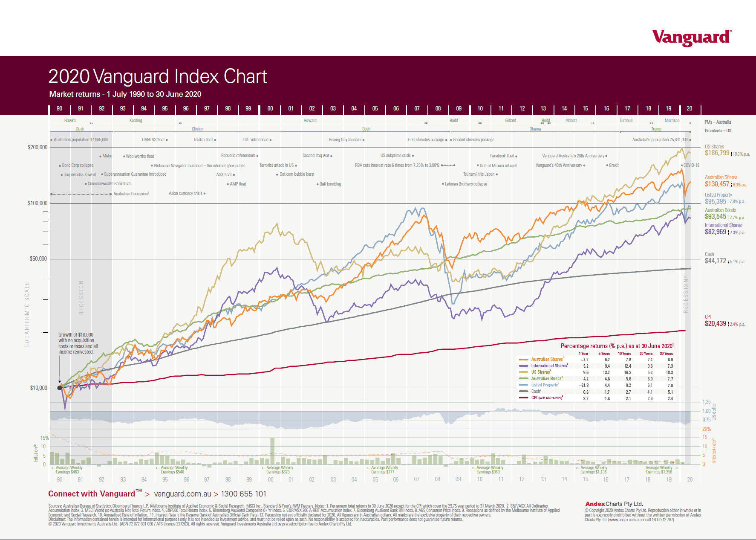Click the 'Gulf of Mexico oil spill' label
The image size is (756, 540).
point(498,165)
